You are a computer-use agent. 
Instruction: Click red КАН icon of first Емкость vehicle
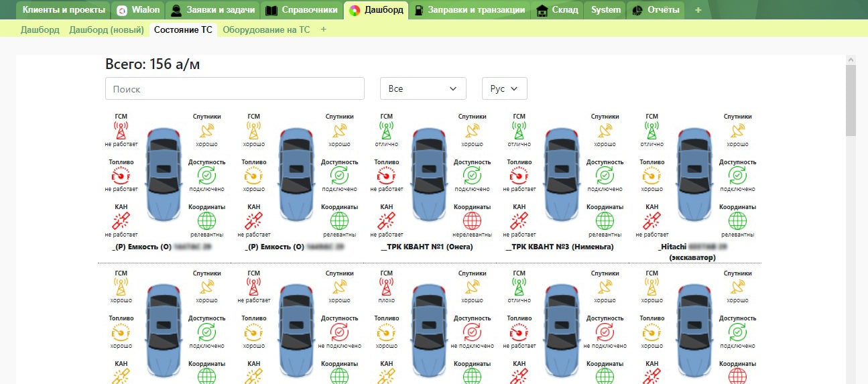(121, 220)
